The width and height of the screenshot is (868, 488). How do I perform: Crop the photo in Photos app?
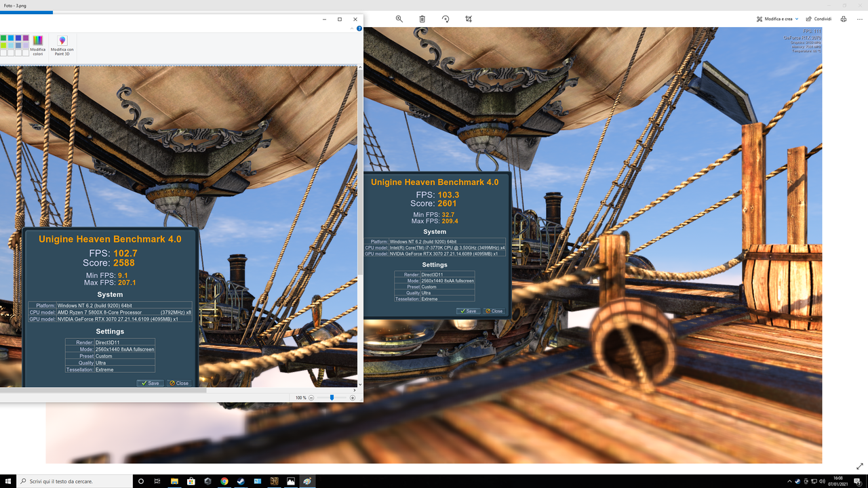coord(469,19)
